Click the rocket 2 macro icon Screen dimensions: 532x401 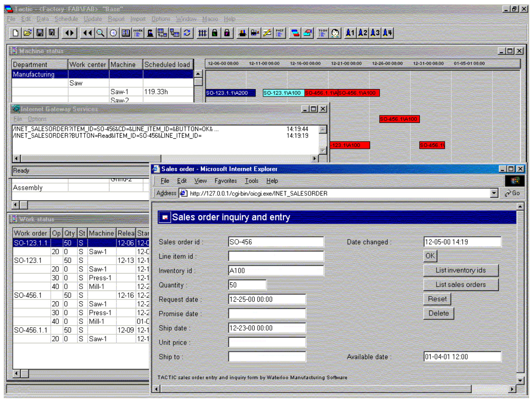(362, 33)
